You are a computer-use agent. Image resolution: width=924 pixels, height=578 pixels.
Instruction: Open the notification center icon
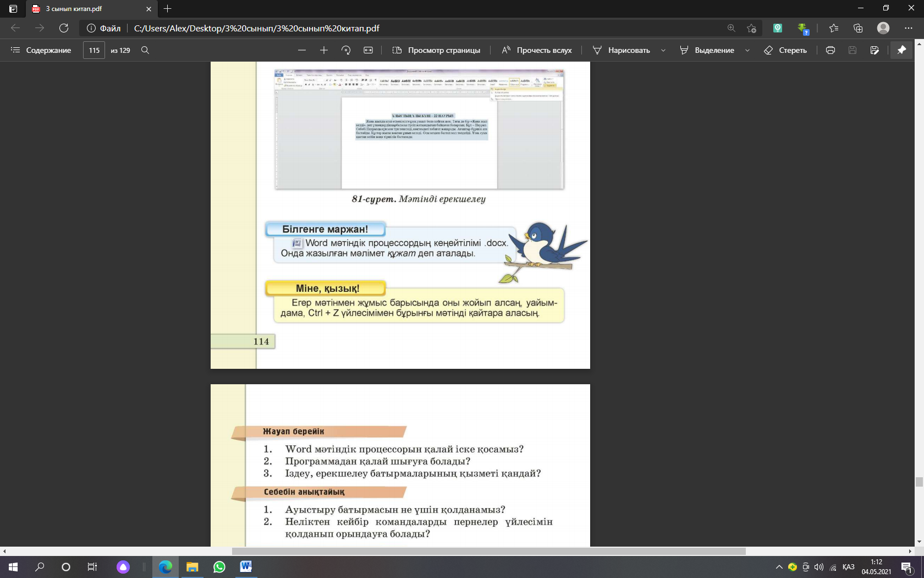pyautogui.click(x=907, y=567)
